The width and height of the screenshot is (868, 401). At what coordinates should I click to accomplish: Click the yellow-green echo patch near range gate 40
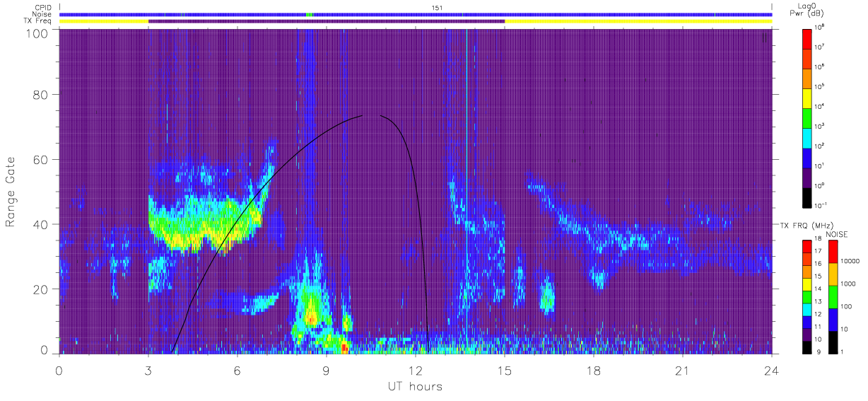(205, 226)
